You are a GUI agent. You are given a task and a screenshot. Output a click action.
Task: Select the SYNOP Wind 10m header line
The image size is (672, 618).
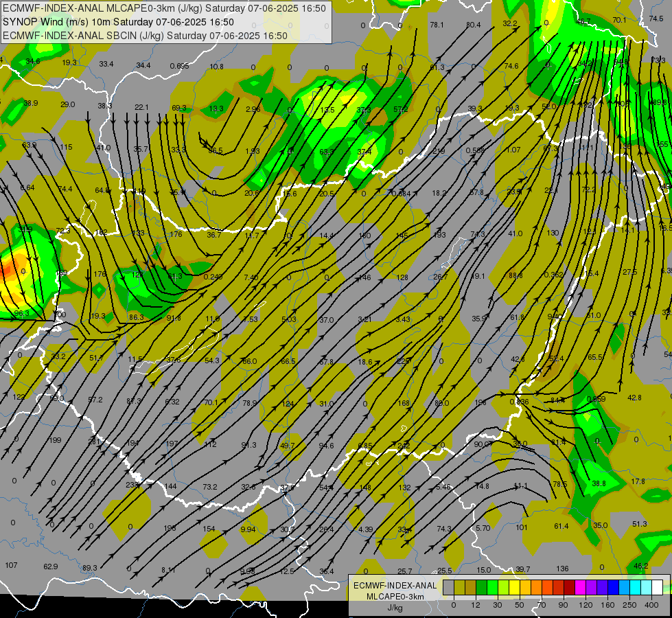pyautogui.click(x=118, y=22)
